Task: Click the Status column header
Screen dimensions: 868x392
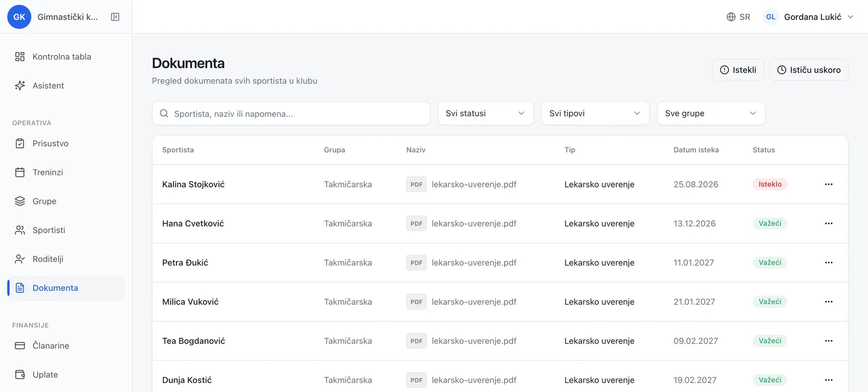Action: (x=764, y=150)
